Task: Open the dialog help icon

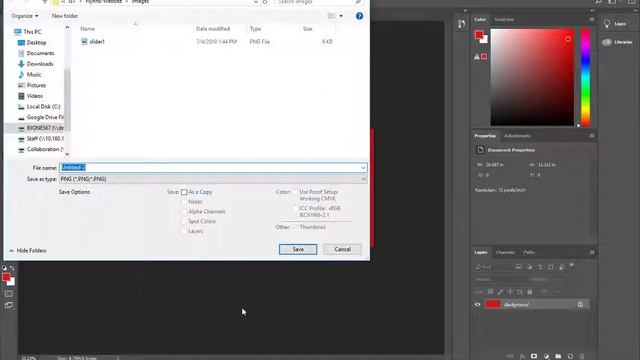Action: pos(359,16)
